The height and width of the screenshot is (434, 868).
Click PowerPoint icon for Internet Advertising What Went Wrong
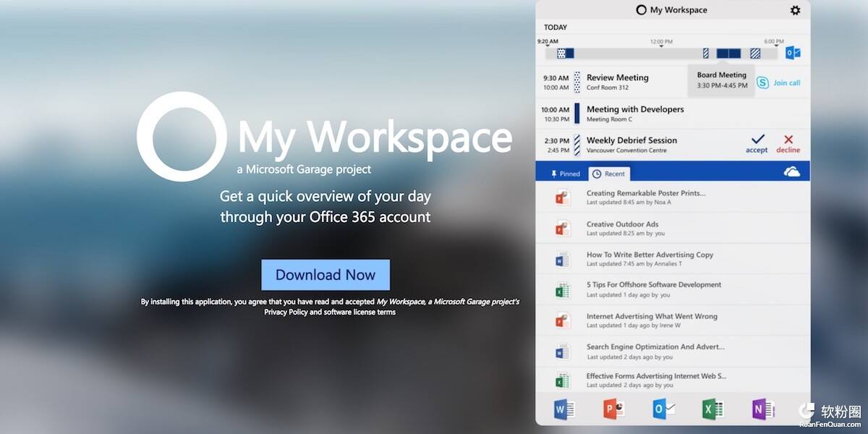[563, 320]
